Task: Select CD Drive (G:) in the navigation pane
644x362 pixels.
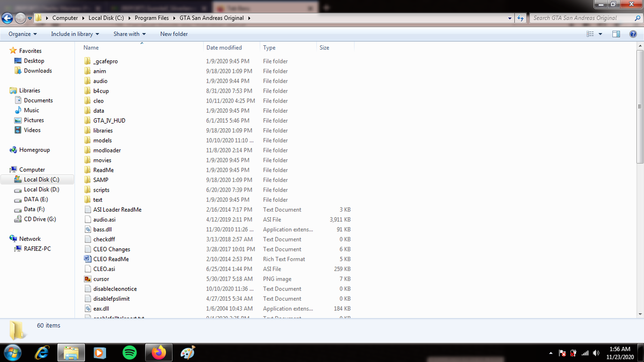Action: coord(40,219)
